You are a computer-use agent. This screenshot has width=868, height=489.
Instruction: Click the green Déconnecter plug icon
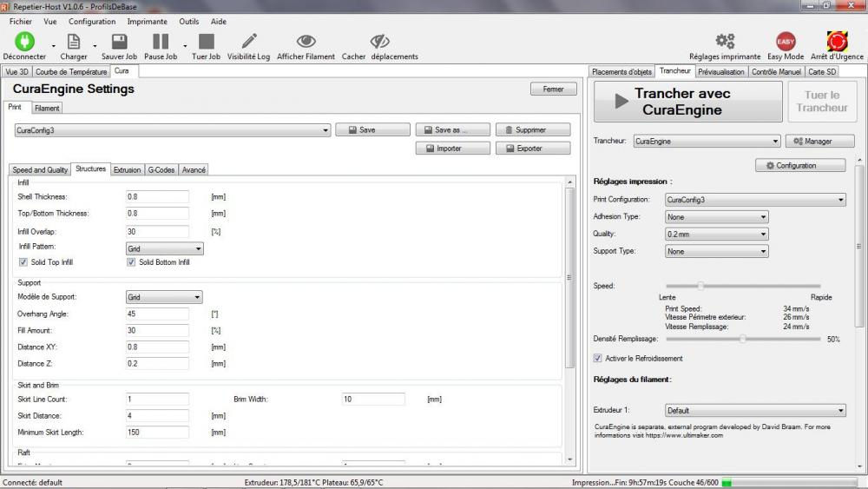tap(24, 42)
